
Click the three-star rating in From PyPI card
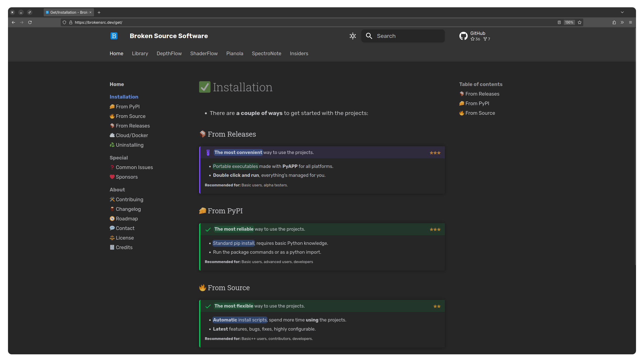coord(435,229)
